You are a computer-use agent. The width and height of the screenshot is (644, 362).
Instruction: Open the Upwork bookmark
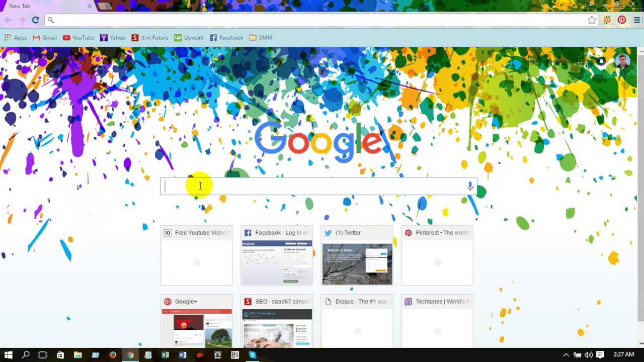point(189,38)
